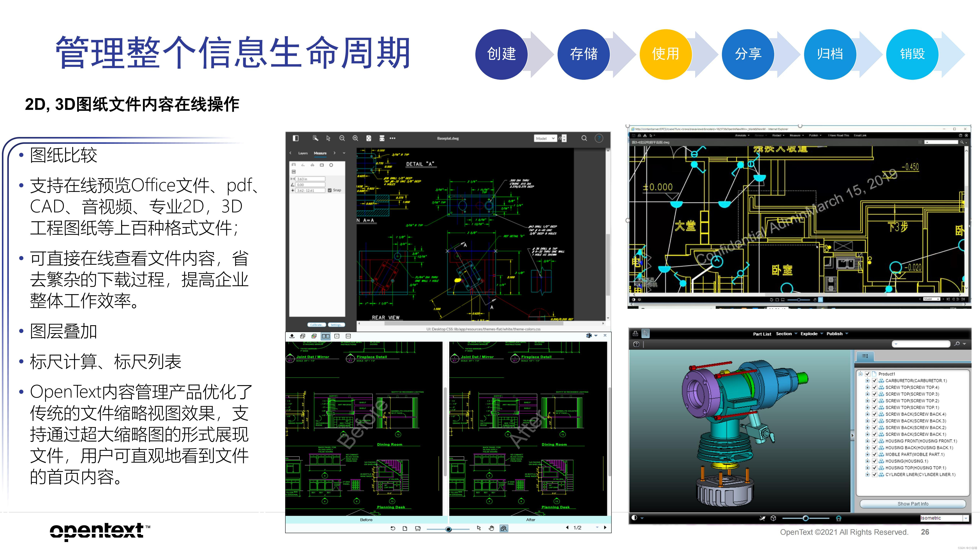Expand the CYLINDER LINER tree node
The height and width of the screenshot is (551, 980).
click(x=867, y=474)
